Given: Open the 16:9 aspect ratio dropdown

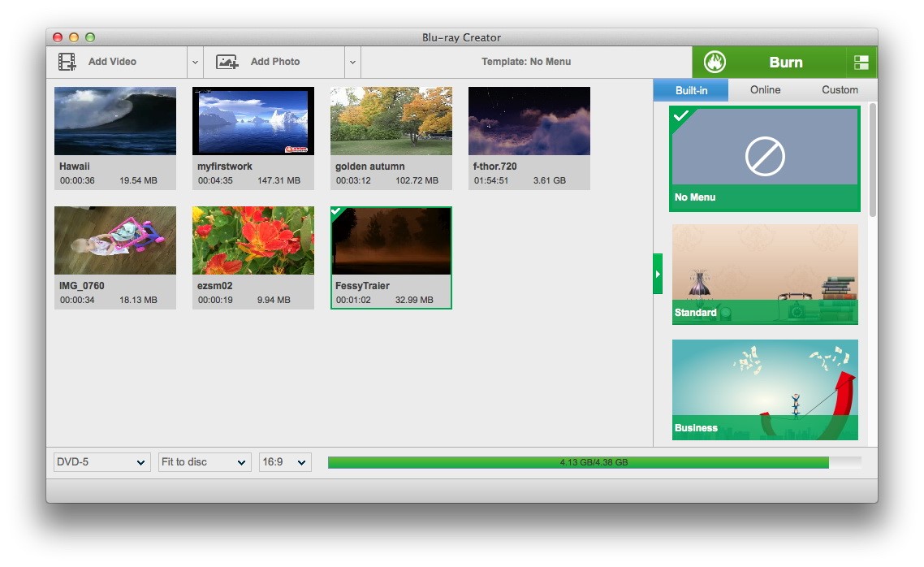Looking at the screenshot, I should (x=285, y=462).
